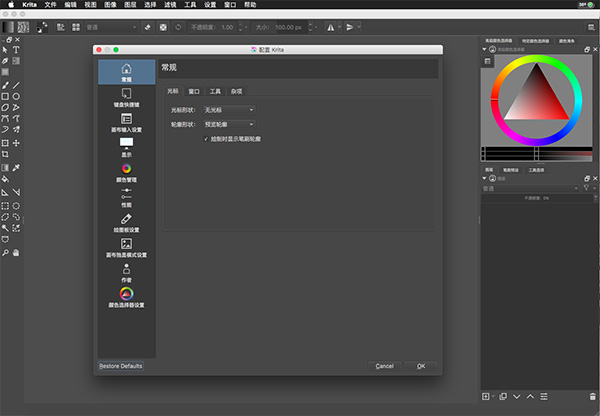Open 画布输入设置 canvas input settings
This screenshot has height=416, width=600.
coord(127,123)
